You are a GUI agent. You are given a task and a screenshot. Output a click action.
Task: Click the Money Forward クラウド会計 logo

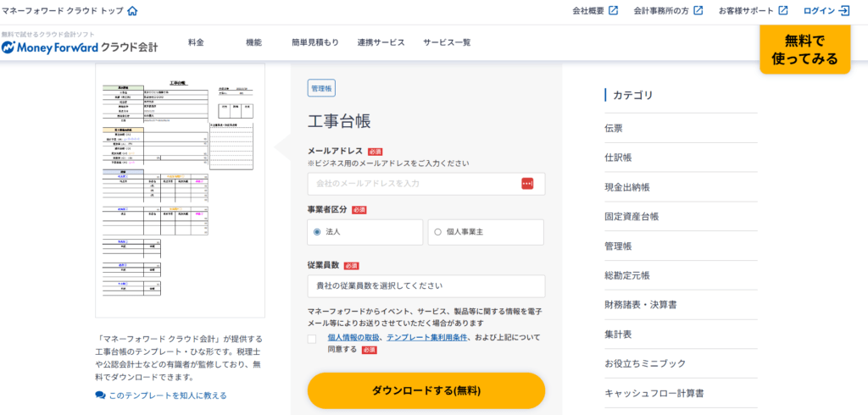80,47
